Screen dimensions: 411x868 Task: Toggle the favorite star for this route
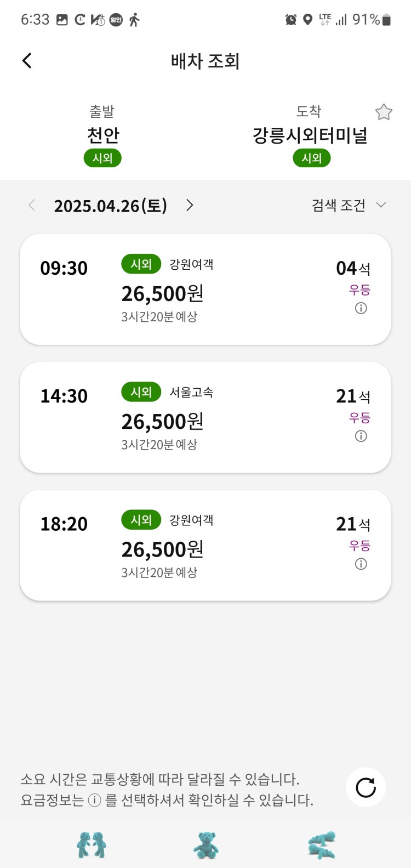pos(384,112)
